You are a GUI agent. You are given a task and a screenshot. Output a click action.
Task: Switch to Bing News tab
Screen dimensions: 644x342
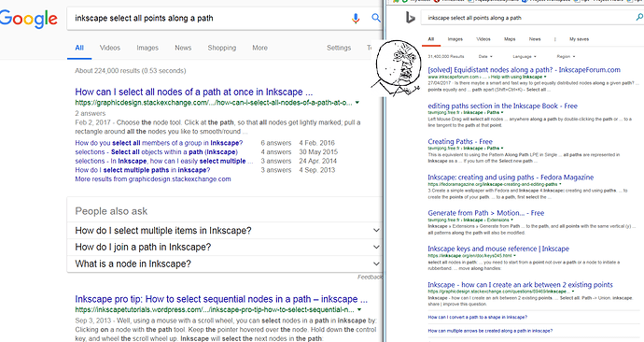pyautogui.click(x=535, y=39)
